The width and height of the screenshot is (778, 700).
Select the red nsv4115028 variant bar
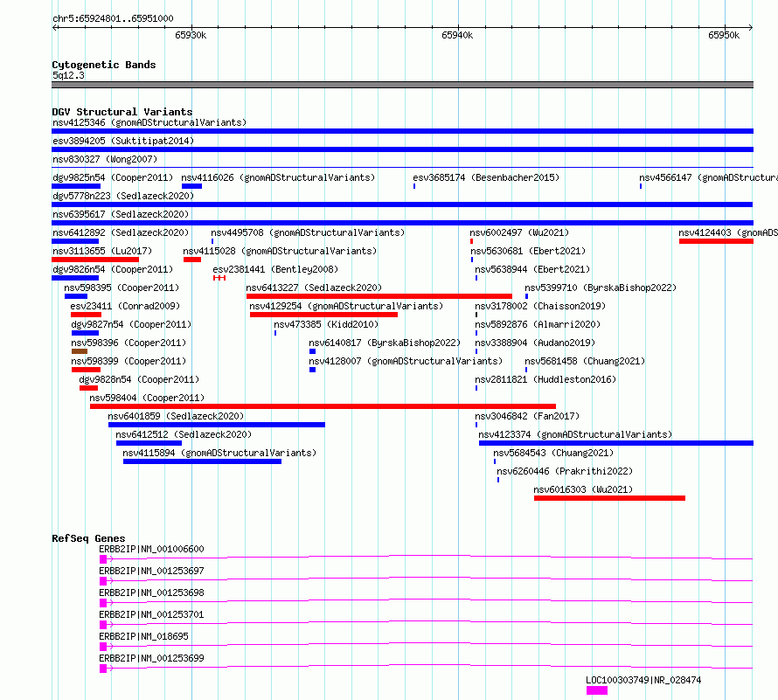click(x=192, y=260)
